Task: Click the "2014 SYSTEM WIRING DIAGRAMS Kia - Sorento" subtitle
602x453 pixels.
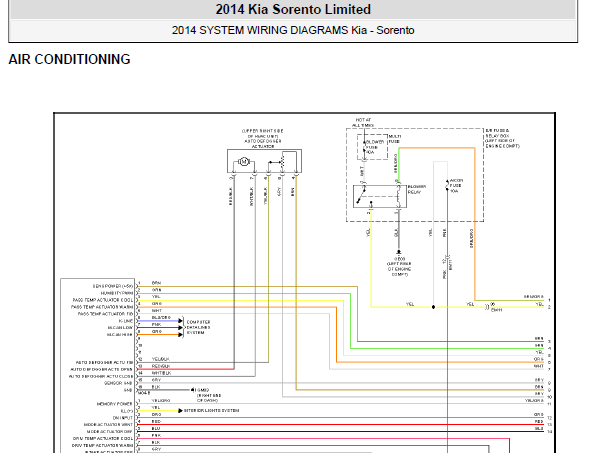Action: (x=293, y=30)
